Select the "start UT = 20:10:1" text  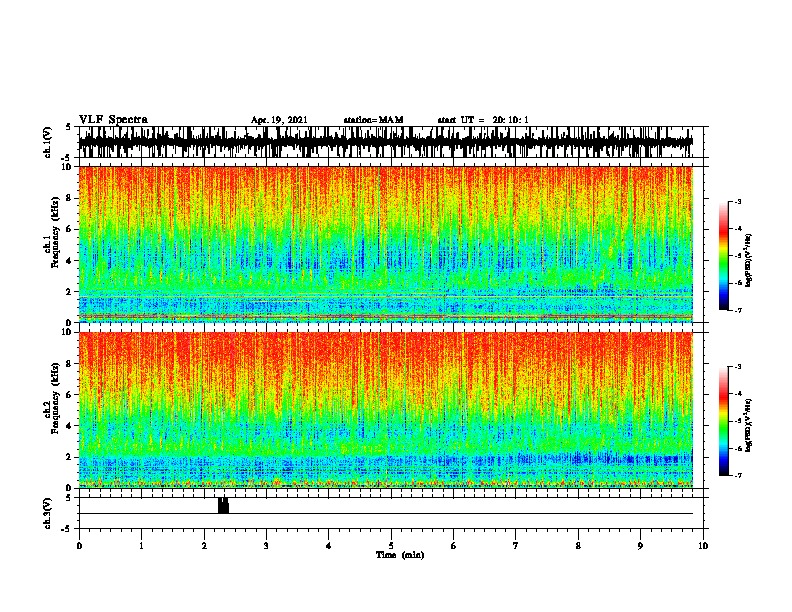click(483, 120)
